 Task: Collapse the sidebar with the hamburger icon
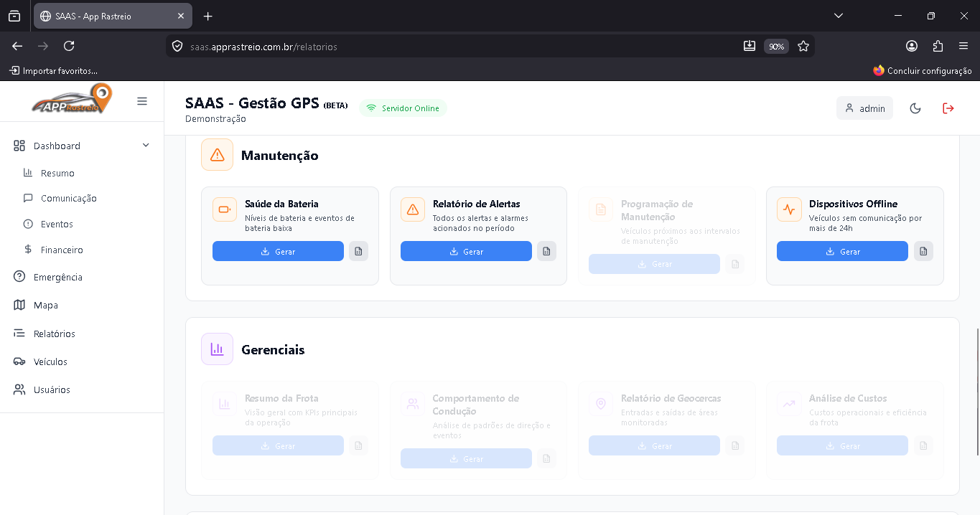(x=142, y=101)
